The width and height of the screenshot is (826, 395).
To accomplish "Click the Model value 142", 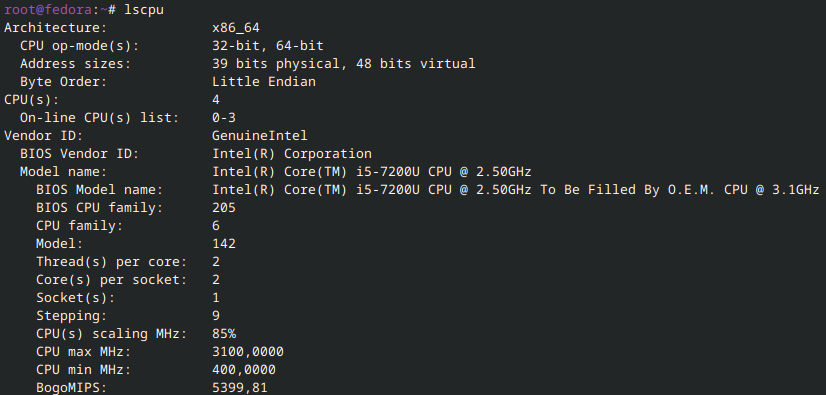I will 224,244.
